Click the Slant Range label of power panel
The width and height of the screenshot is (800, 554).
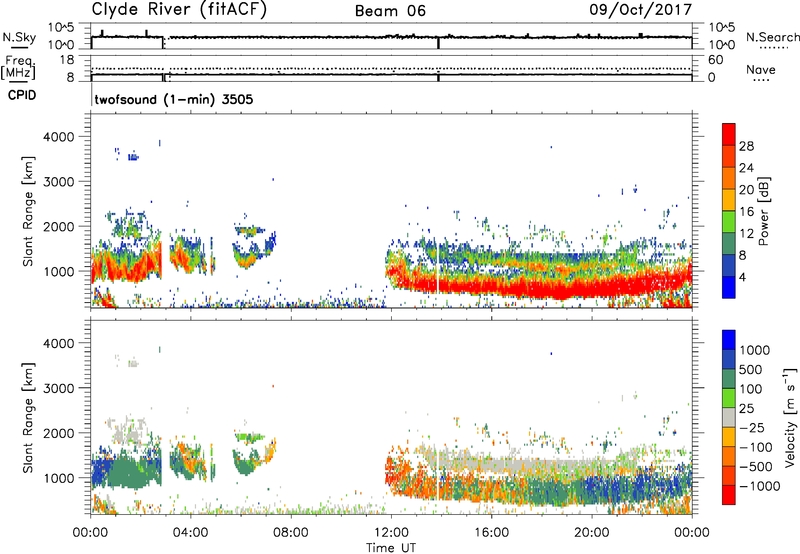coord(28,211)
